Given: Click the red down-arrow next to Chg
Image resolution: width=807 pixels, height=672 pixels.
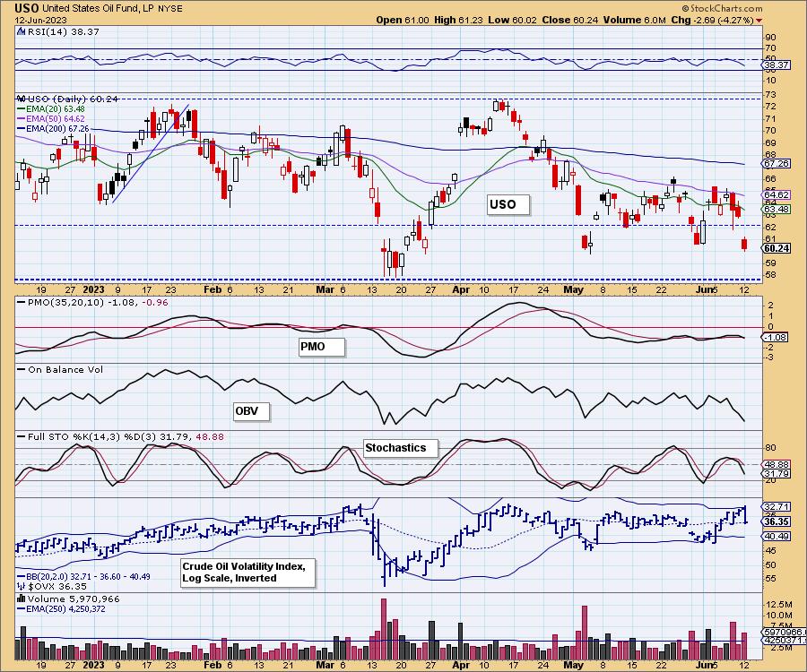Looking at the screenshot, I should tap(759, 21).
